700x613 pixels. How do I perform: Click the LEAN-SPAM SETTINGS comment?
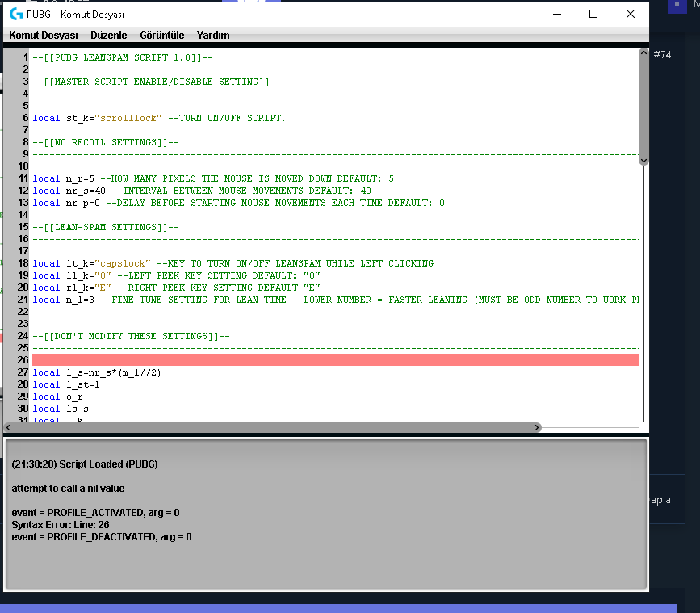[x=105, y=227]
